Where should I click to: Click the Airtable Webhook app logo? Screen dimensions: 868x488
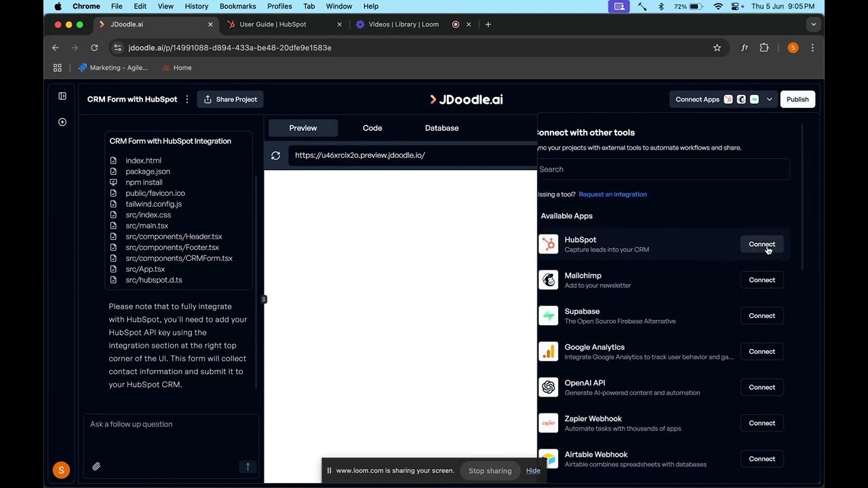click(x=549, y=459)
